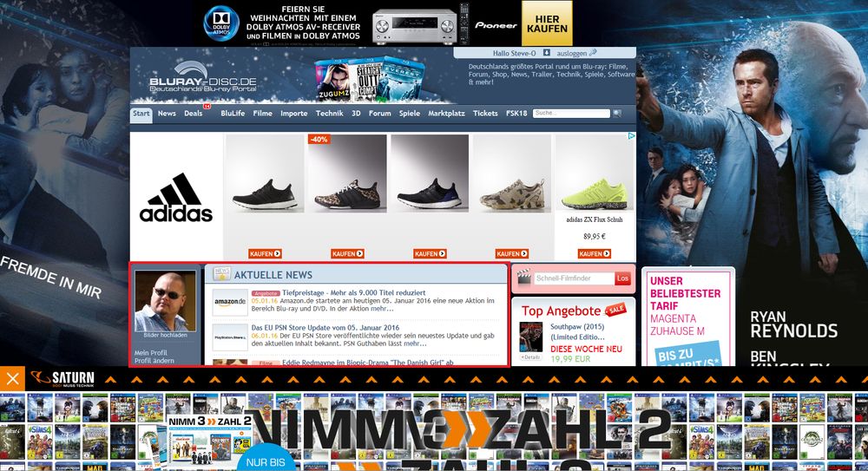Click the Magenta Zuhause M tariff ad
Viewport: 868px width, 471px height.
(688, 317)
